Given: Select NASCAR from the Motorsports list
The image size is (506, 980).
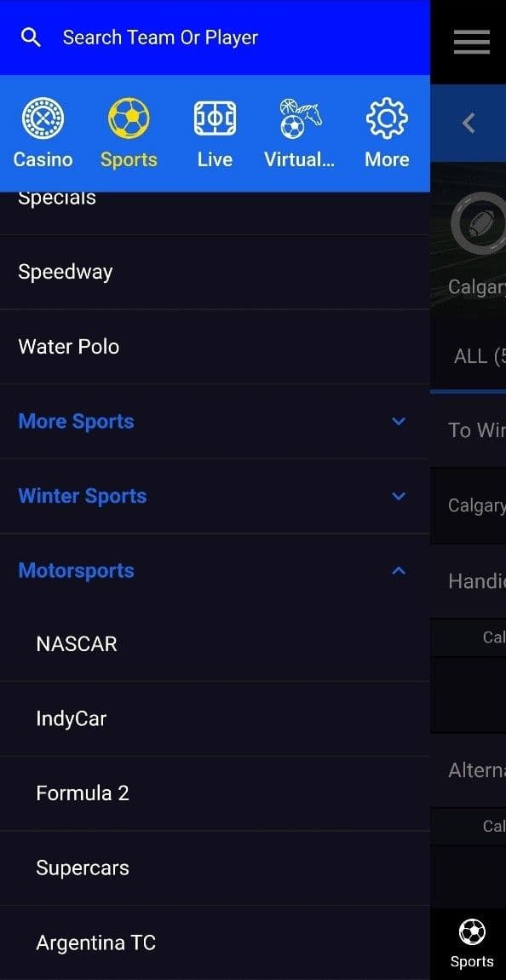Looking at the screenshot, I should 215,643.
